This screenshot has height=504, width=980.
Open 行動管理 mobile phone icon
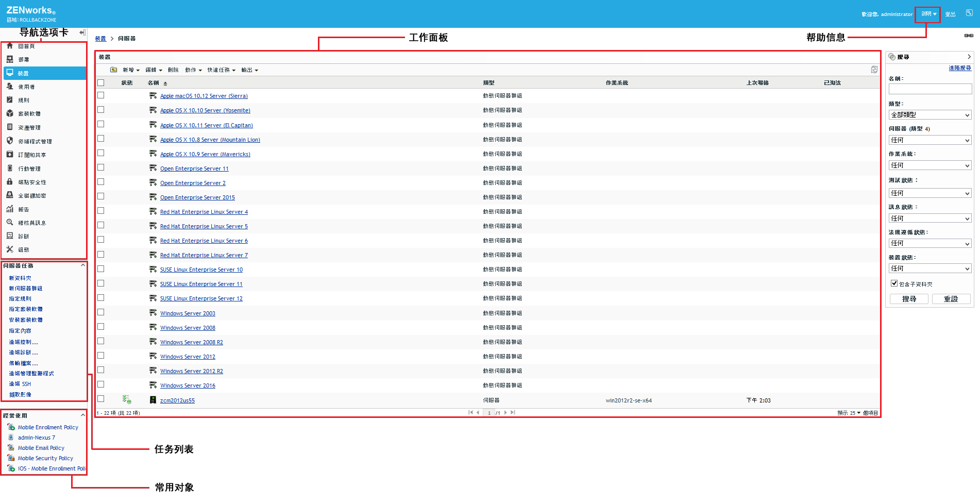tap(10, 169)
